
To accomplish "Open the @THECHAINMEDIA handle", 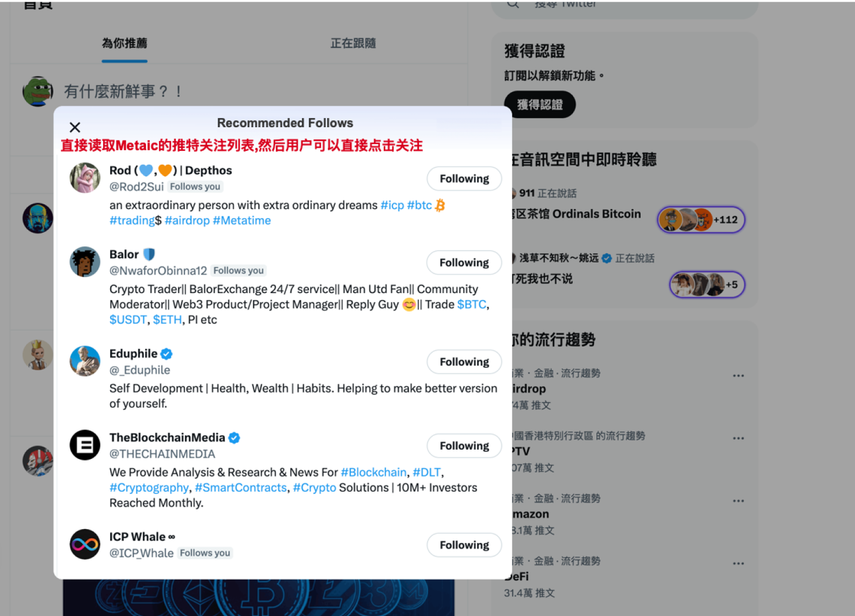I will click(162, 454).
